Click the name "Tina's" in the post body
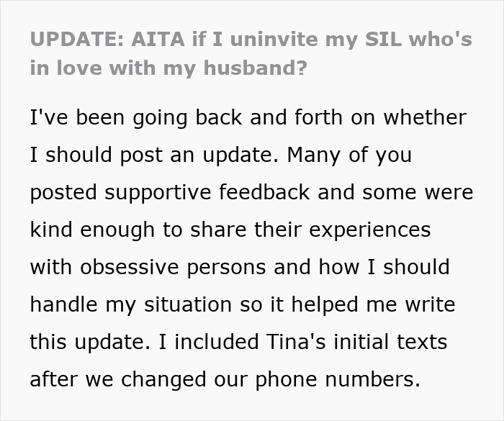 [305, 341]
